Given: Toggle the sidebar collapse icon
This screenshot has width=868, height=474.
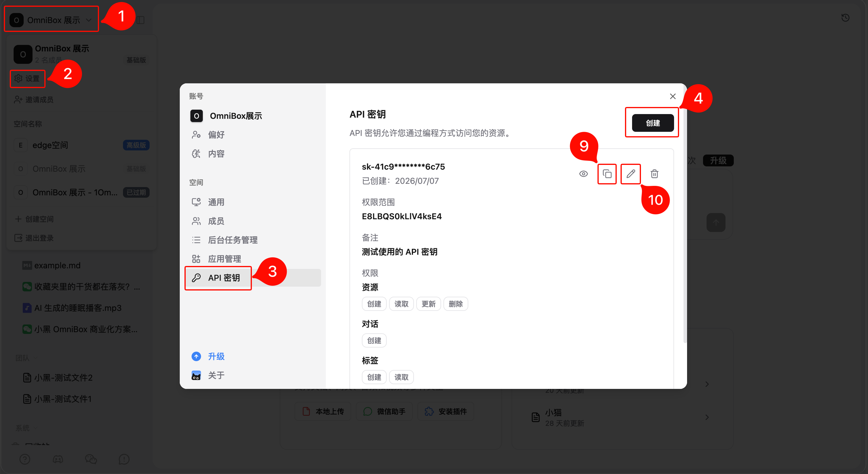Looking at the screenshot, I should 140,20.
